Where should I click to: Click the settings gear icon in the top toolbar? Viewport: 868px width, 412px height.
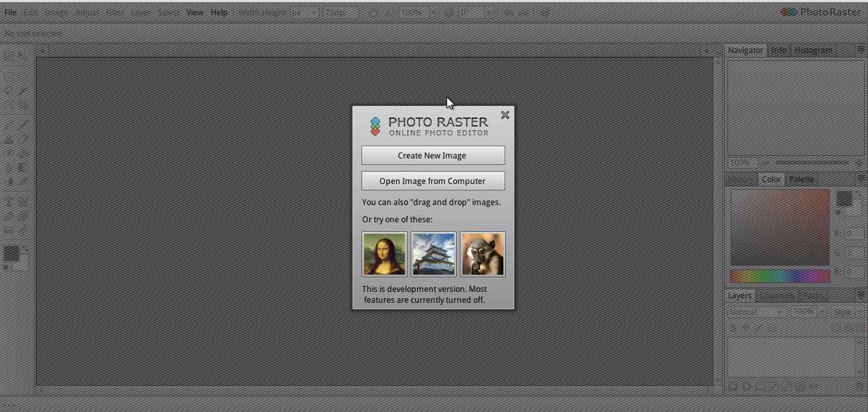tap(544, 13)
